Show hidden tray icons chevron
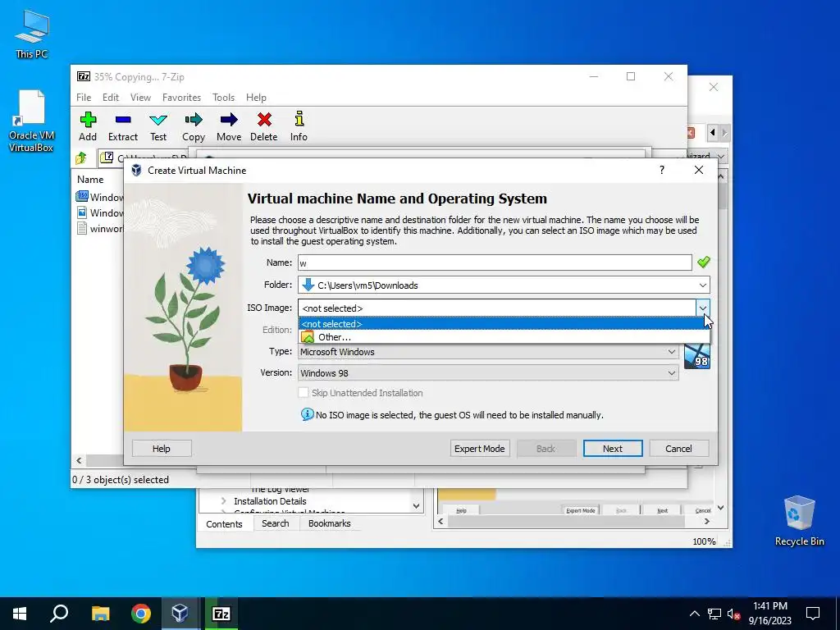Image resolution: width=840 pixels, height=630 pixels. pyautogui.click(x=694, y=614)
